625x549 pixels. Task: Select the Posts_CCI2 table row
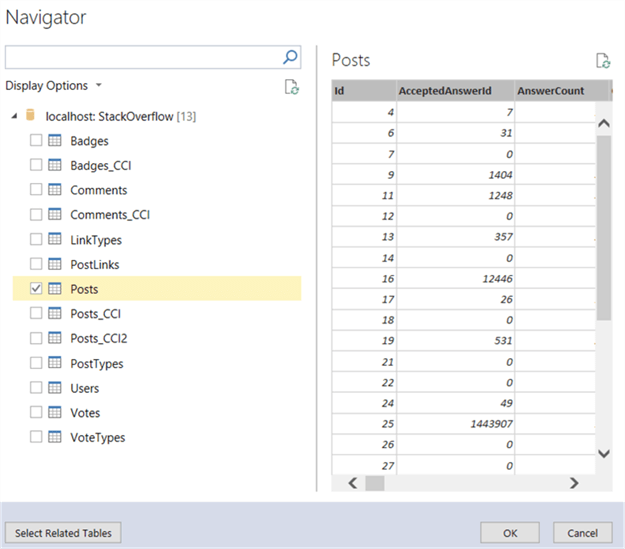point(157,338)
